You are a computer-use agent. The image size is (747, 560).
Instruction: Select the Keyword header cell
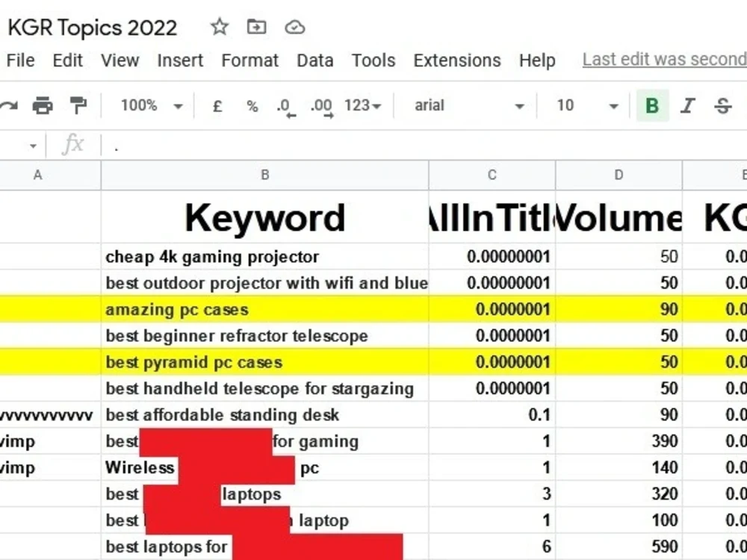pyautogui.click(x=265, y=217)
